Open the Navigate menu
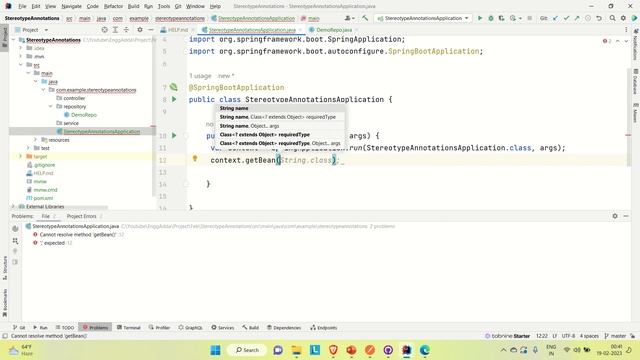 click(71, 6)
